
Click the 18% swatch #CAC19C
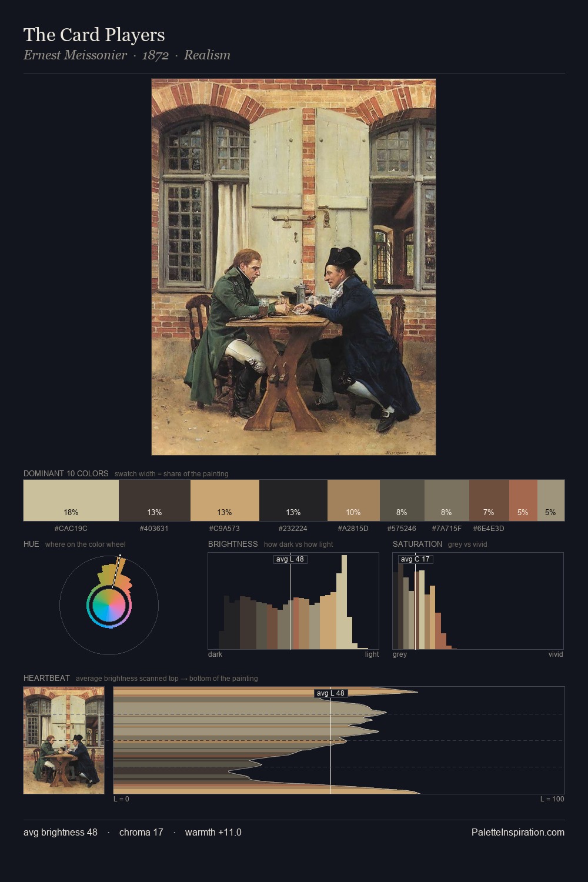pyautogui.click(x=71, y=500)
